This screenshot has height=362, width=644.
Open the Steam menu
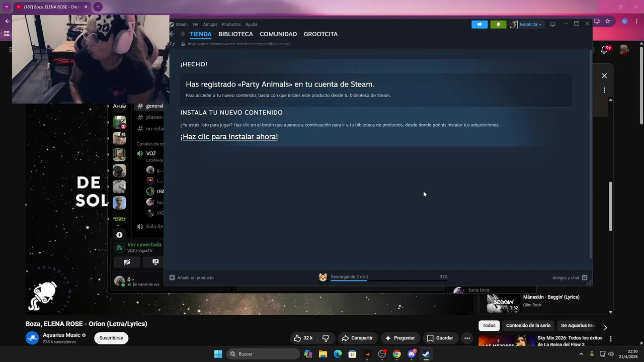(181, 24)
